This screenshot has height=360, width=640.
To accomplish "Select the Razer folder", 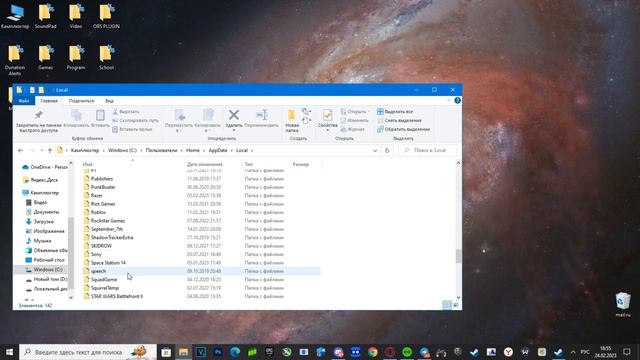I will click(x=97, y=196).
